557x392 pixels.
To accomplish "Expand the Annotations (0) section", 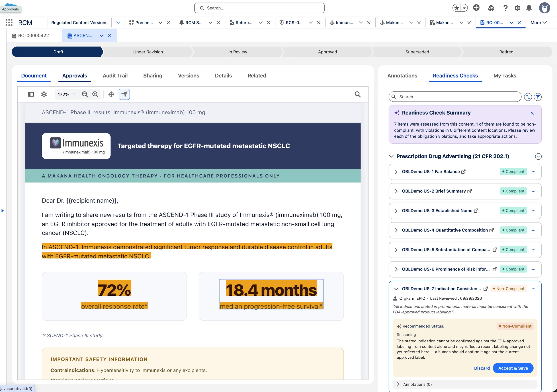I will (x=398, y=384).
